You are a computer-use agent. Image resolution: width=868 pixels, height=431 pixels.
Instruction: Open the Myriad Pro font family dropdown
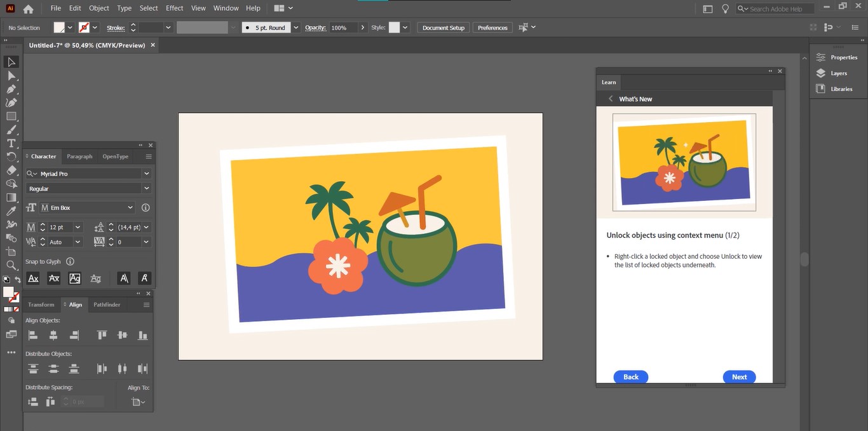[147, 174]
